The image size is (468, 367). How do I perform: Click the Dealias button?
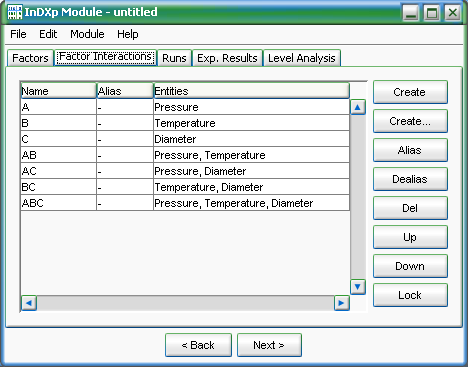tap(410, 179)
